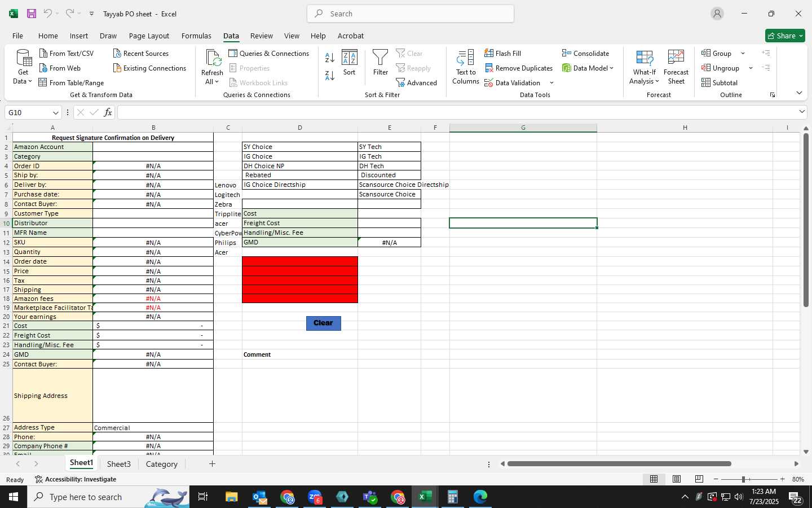This screenshot has height=508, width=812.
Task: Click Refresh All icon
Action: tap(213, 67)
